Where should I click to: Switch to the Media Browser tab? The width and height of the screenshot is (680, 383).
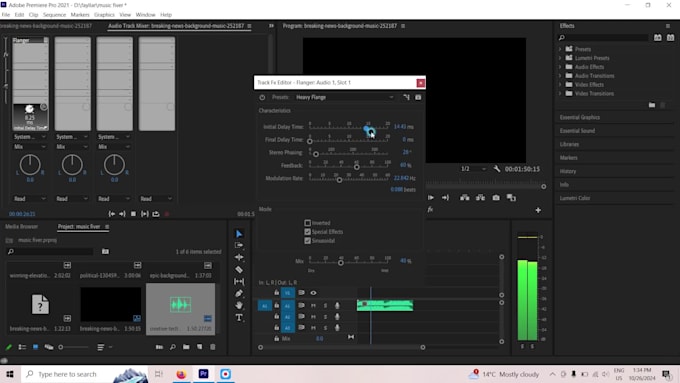[x=21, y=227]
